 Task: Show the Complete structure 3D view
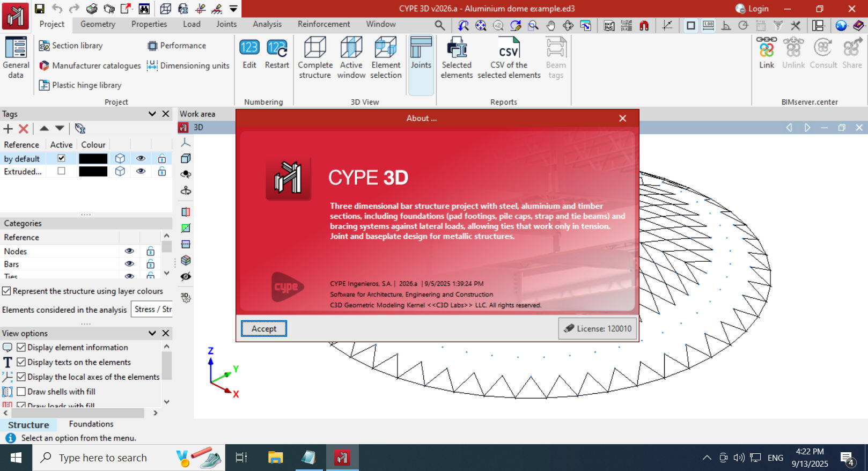tap(315, 58)
